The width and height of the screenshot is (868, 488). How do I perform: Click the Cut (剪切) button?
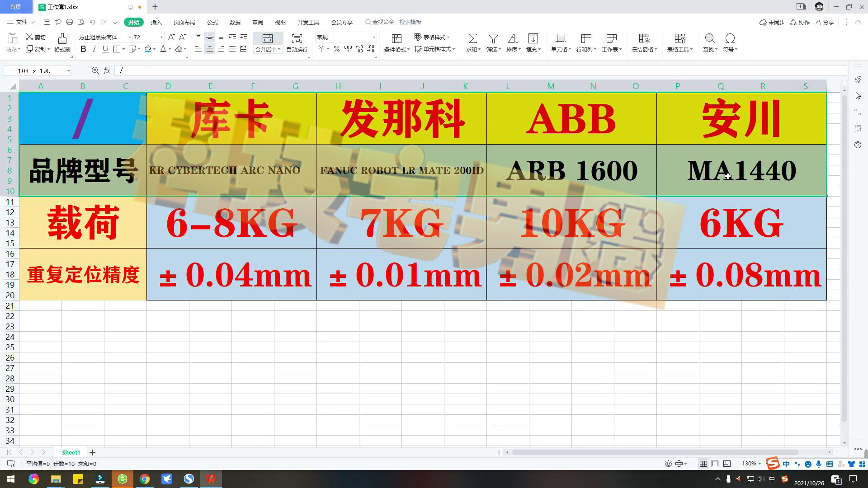[x=36, y=37]
